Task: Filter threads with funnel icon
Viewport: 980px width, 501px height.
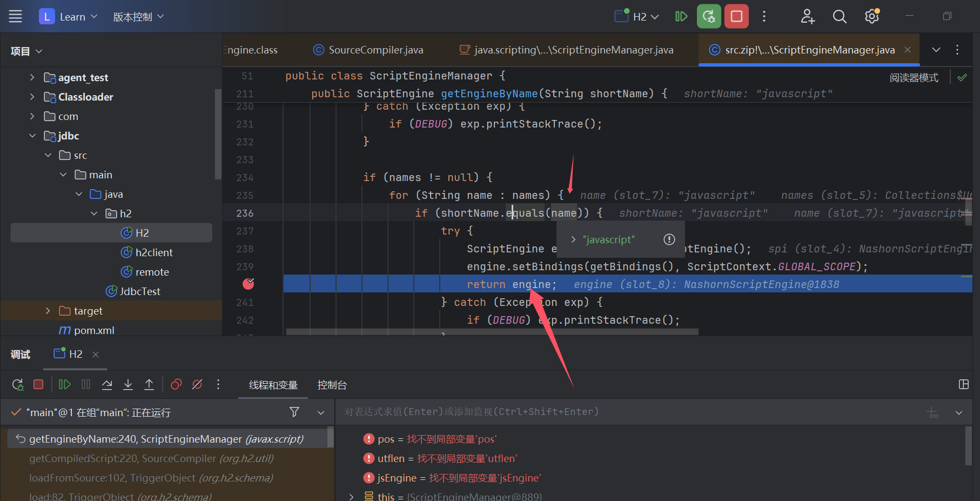Action: (x=294, y=412)
